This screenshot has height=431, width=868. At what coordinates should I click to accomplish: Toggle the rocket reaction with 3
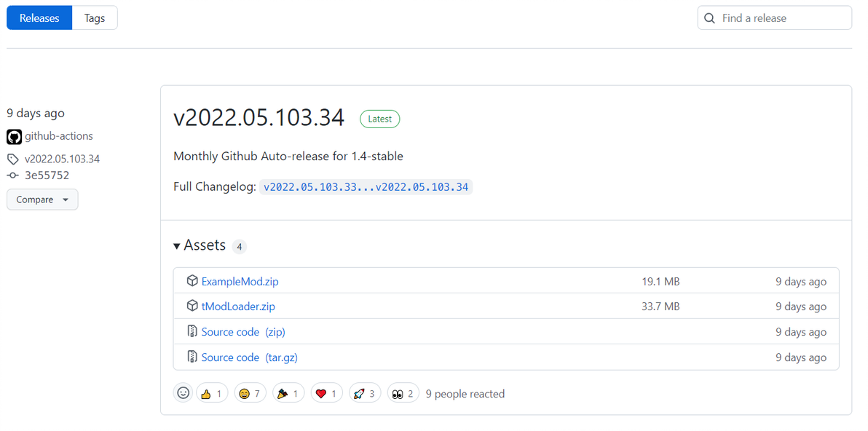(365, 393)
